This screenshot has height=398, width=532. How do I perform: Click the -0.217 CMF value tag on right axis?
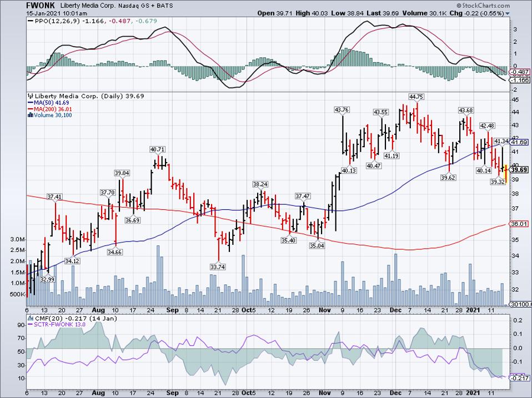[x=520, y=377]
